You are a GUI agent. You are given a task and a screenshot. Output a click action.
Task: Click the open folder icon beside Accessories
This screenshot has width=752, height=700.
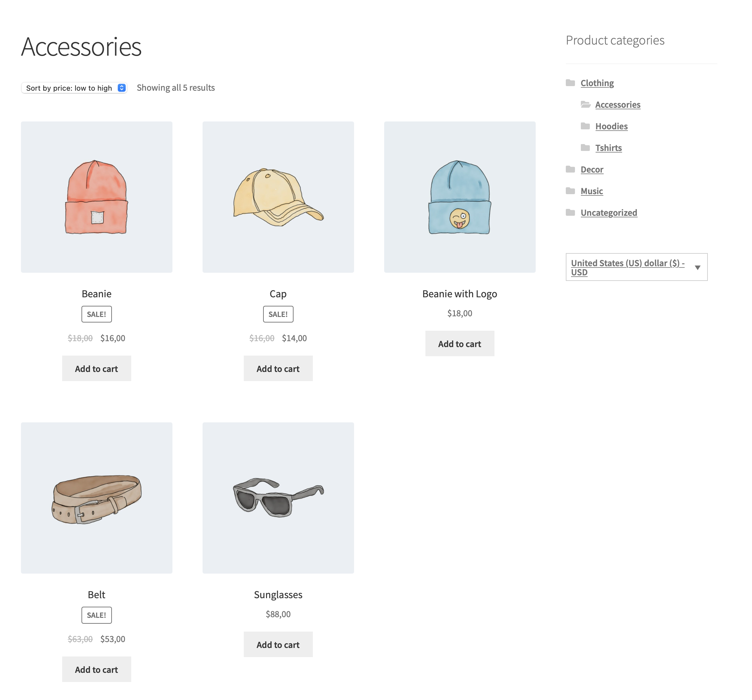(x=585, y=104)
